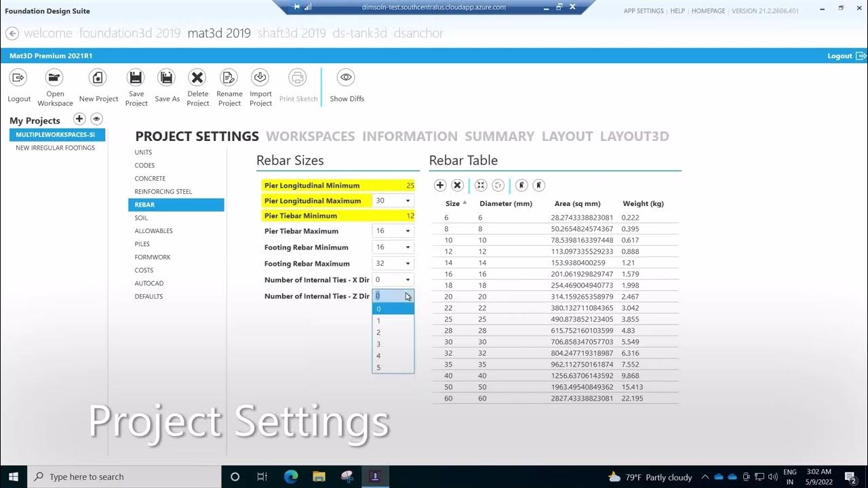Create a New Project via toolbar icon
The image size is (868, 488).
[x=98, y=77]
